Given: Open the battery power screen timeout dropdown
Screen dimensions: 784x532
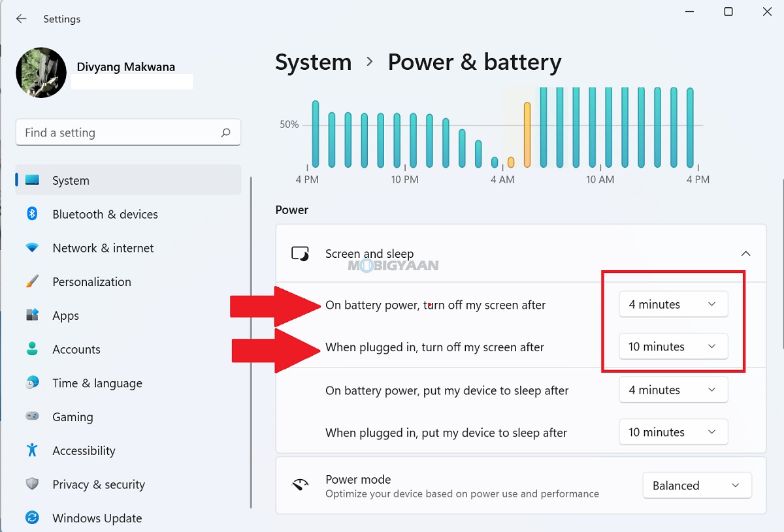Looking at the screenshot, I should click(673, 304).
